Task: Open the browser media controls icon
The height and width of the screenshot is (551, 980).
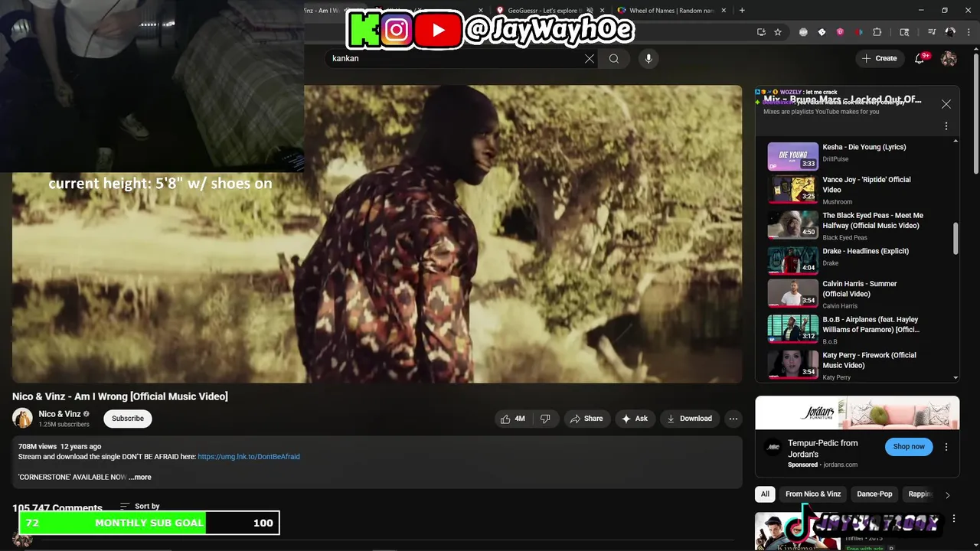Action: pyautogui.click(x=932, y=32)
